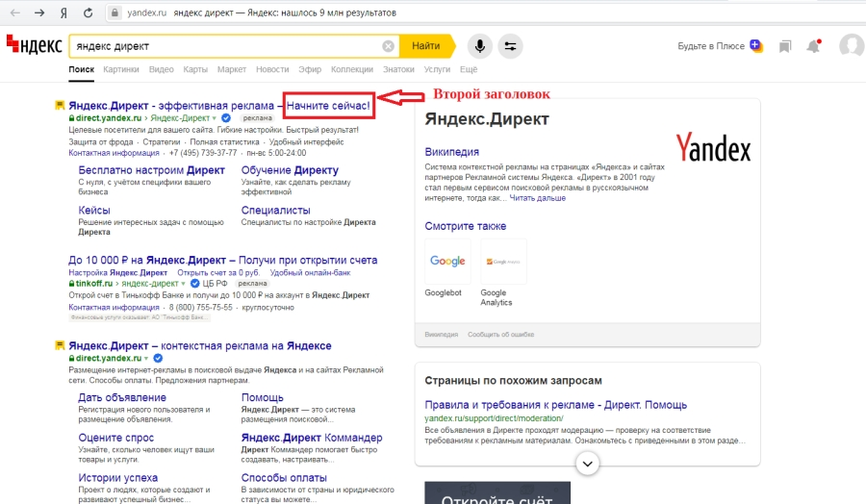This screenshot has height=504, width=866.
Task: Switch to the Видео tab
Action: (162, 69)
